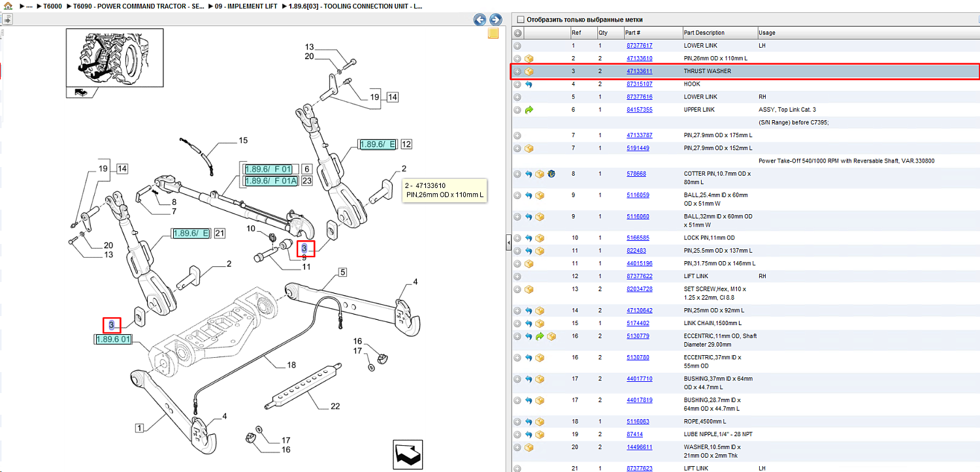Click the '1.89.6/ E' reference beside 12
Image resolution: width=980 pixels, height=472 pixels.
tap(378, 144)
